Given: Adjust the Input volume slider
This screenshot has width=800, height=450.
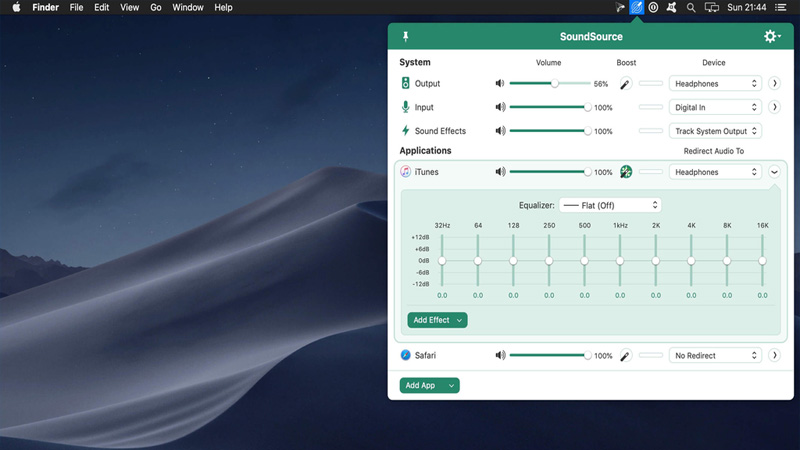Looking at the screenshot, I should [x=550, y=107].
